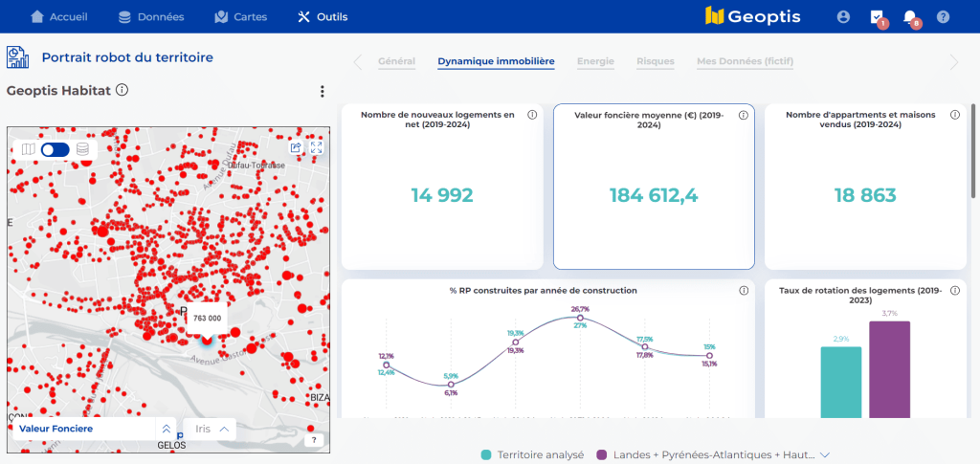Open the notifications bell

(910, 17)
